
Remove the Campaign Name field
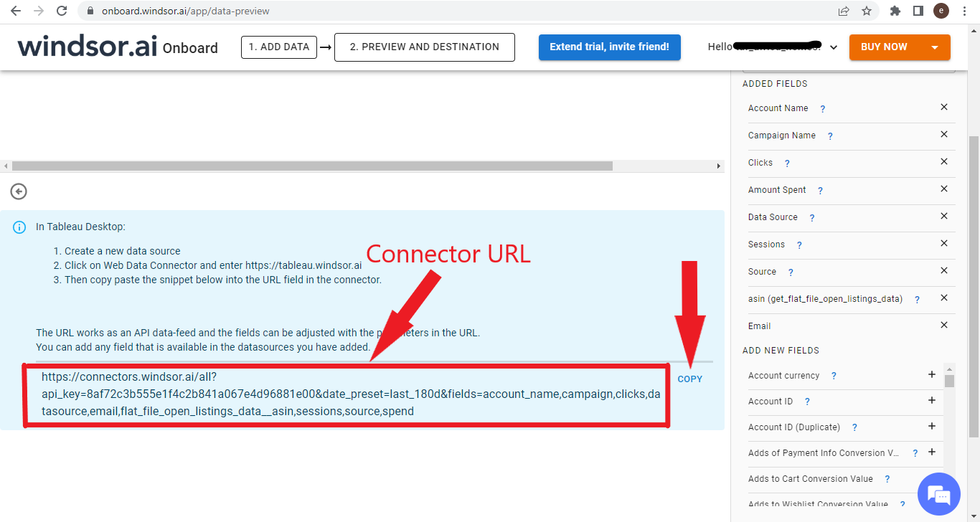944,134
